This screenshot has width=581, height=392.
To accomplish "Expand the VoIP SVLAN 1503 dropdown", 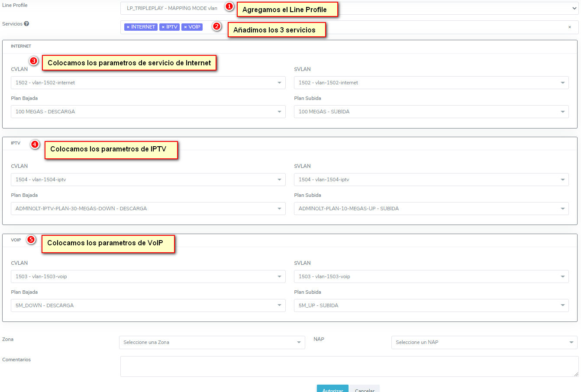I will (x=431, y=276).
